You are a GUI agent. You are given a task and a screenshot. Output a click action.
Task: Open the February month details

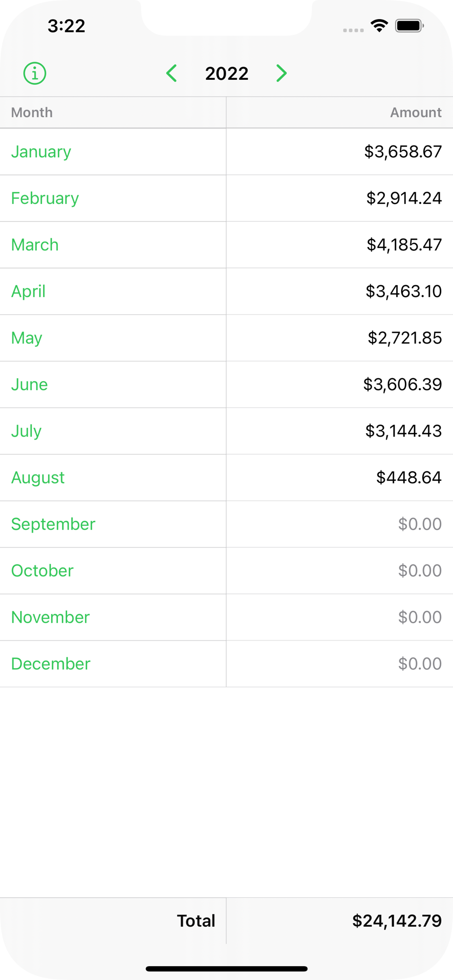(45, 198)
